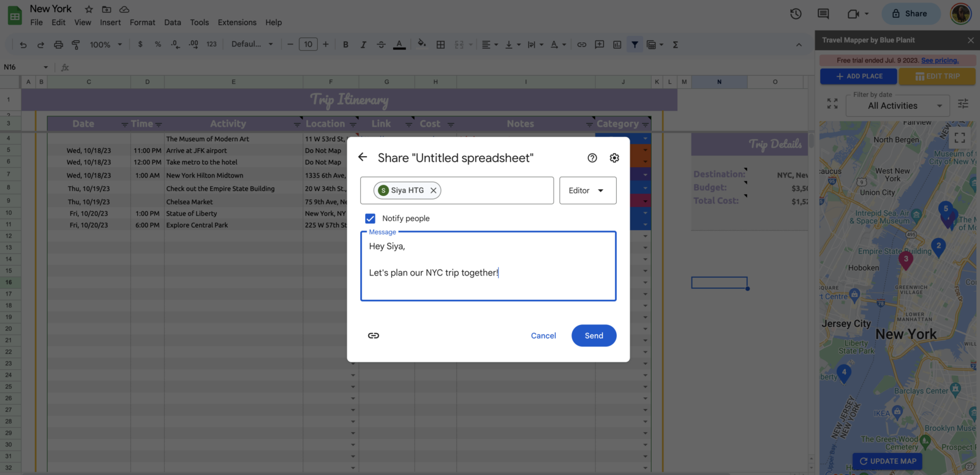Screen dimensions: 980x475
Task: Click Functions sigma icon
Action: 675,45
